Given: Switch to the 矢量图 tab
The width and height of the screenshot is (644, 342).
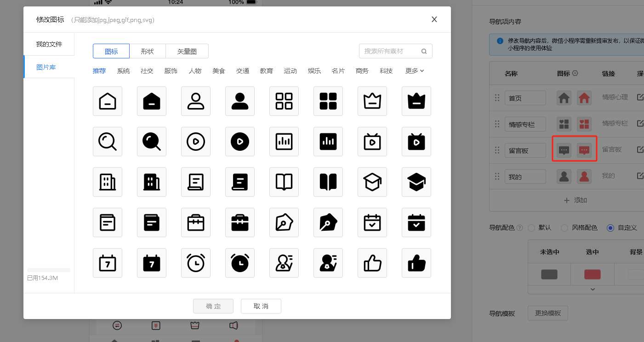Looking at the screenshot, I should click(x=187, y=51).
